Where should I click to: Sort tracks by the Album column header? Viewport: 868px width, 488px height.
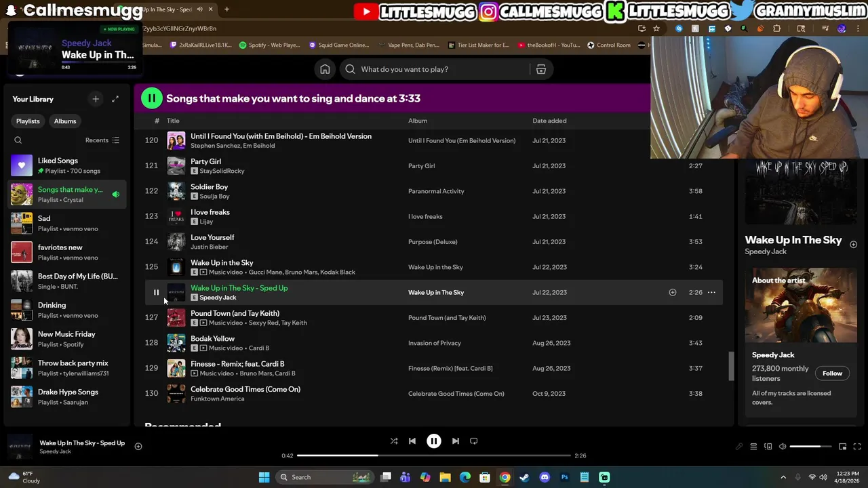(418, 121)
